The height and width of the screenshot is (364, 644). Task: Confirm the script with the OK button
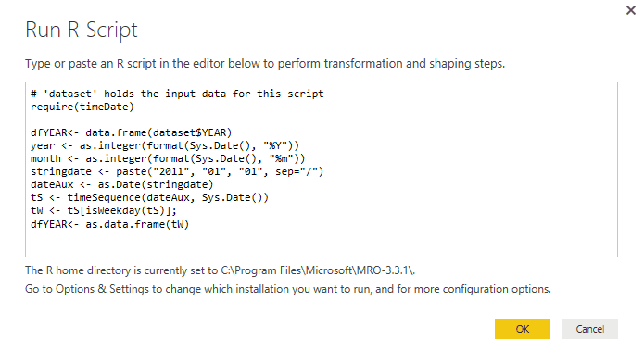(x=522, y=329)
